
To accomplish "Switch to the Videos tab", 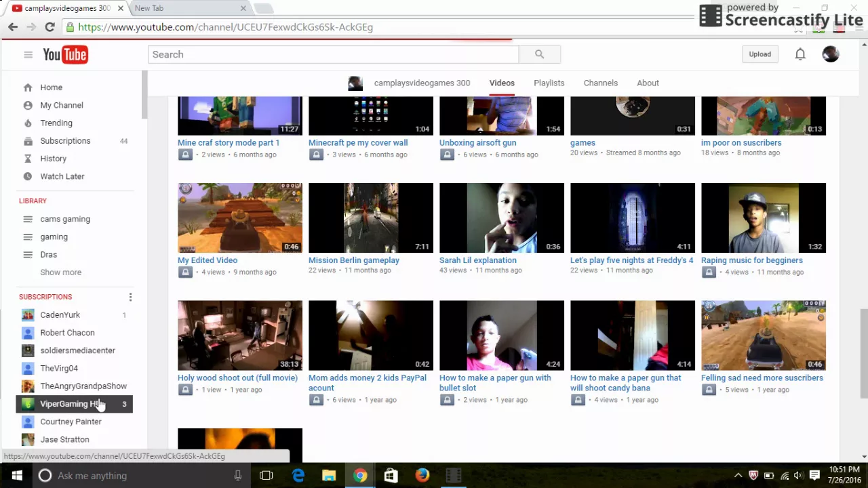I will pos(502,83).
